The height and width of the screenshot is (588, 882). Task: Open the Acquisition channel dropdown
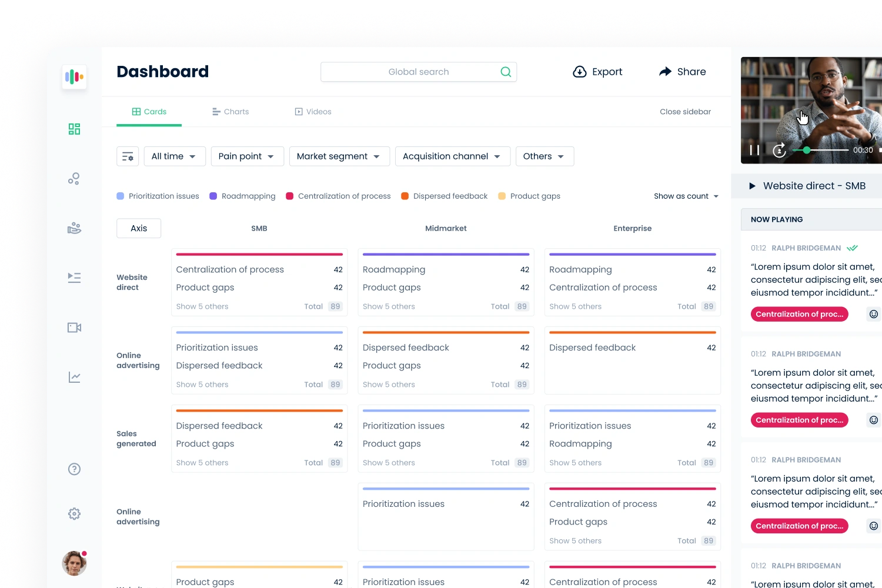pyautogui.click(x=453, y=156)
